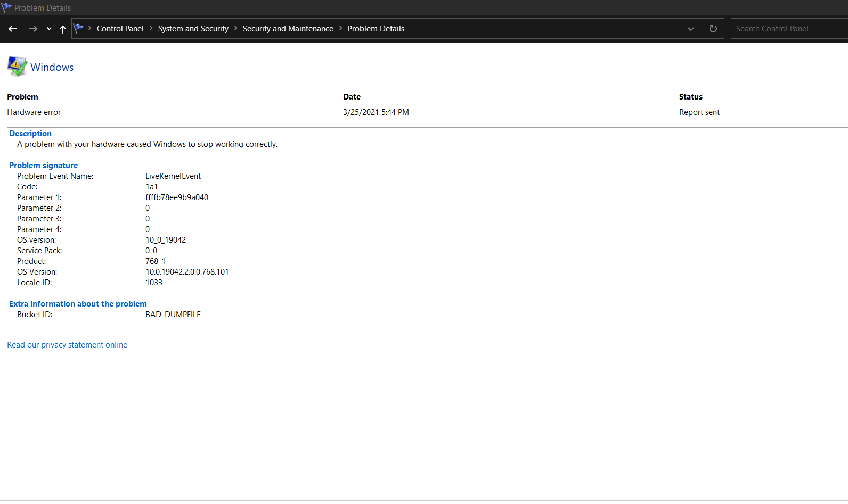Select the hardware problem description sentence
This screenshot has width=848, height=504.
147,144
